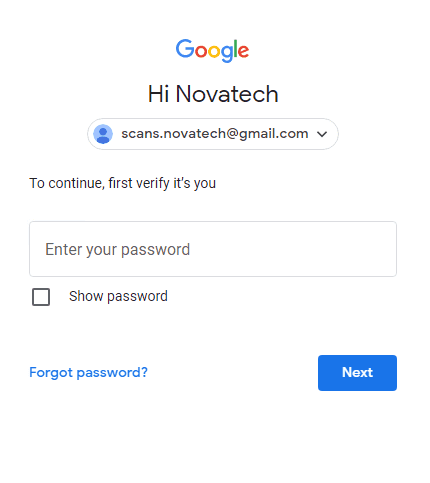
Task: Click the yellow o in the Google logo
Action: [214, 52]
